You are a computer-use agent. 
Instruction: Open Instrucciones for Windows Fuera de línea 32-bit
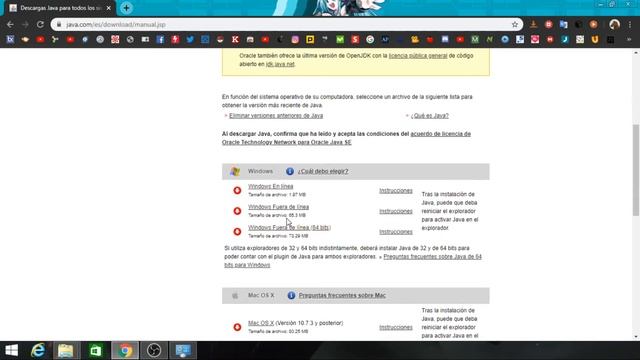[396, 211]
